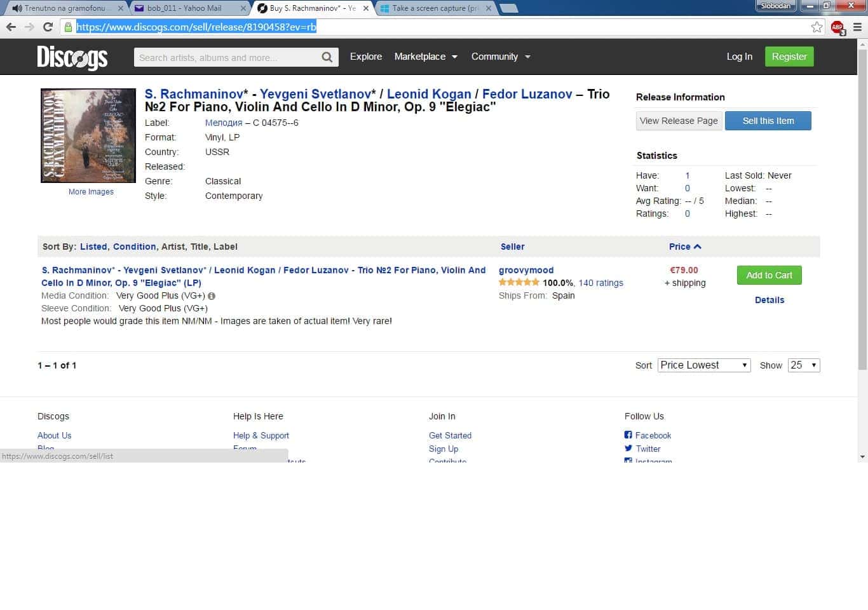Viewport: 868px width, 610px height.
Task: Click the seller's five-star rating icons
Action: 519,283
